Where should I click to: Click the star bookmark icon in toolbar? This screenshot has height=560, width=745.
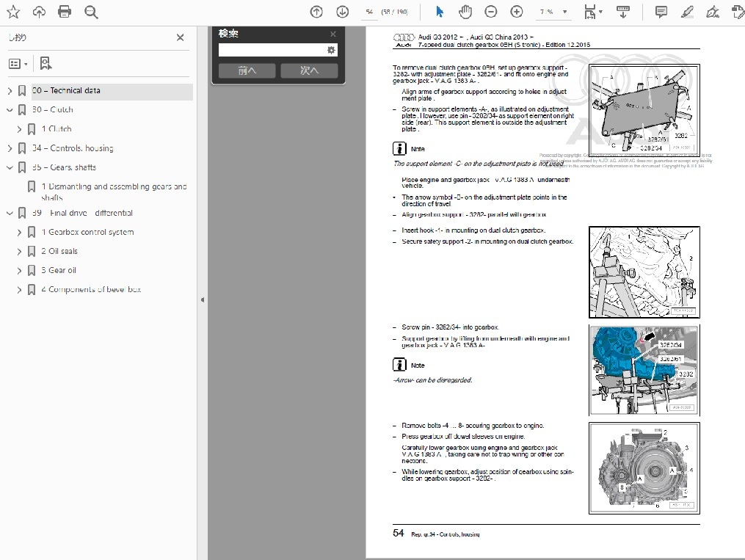13,12
